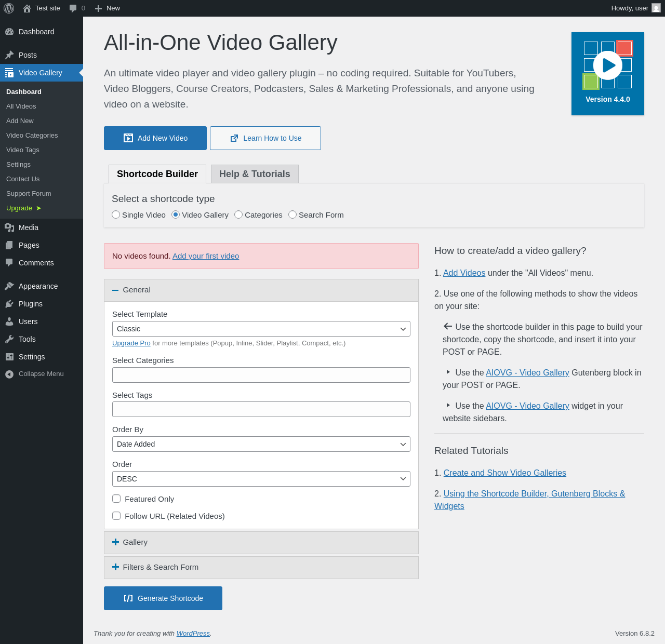665x644 pixels.
Task: Open Using the Shortcode Builder tutorial link
Action: click(x=530, y=500)
